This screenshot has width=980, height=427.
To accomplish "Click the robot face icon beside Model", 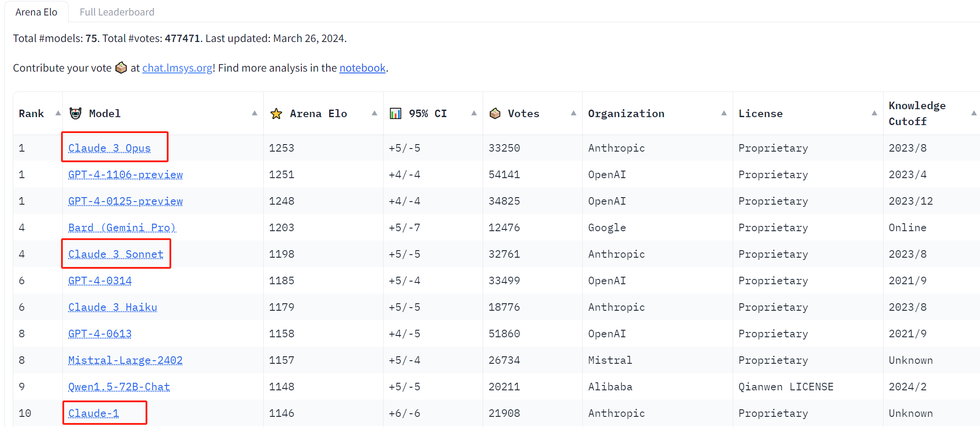I will (76, 114).
